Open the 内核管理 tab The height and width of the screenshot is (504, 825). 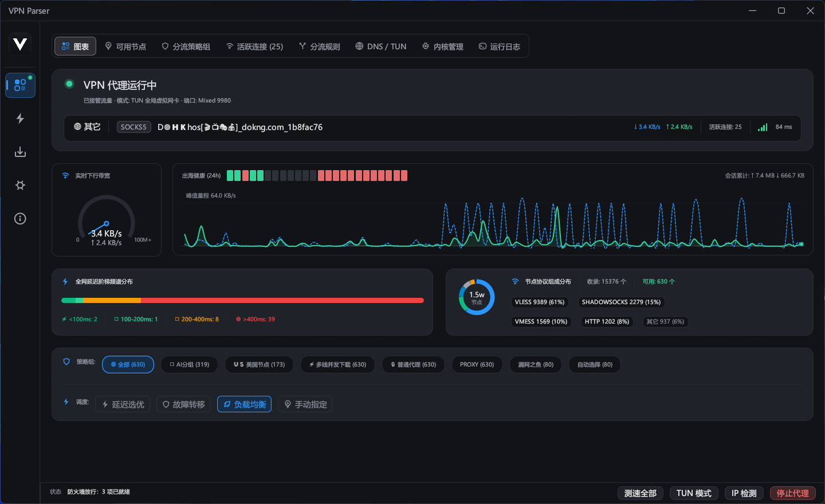click(443, 46)
